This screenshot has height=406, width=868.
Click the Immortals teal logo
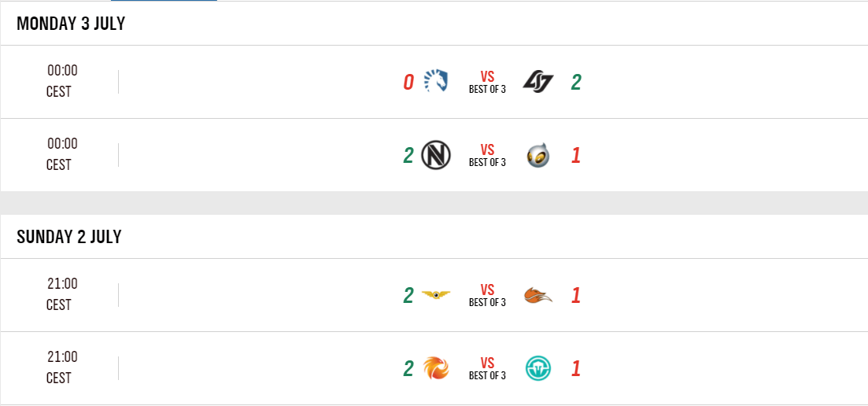pos(538,368)
